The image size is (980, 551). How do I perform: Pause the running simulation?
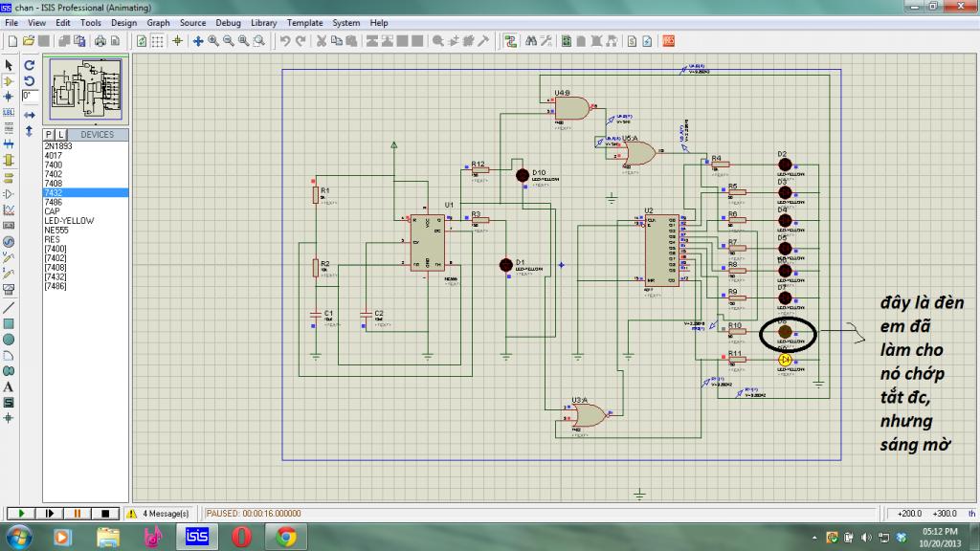pos(77,514)
